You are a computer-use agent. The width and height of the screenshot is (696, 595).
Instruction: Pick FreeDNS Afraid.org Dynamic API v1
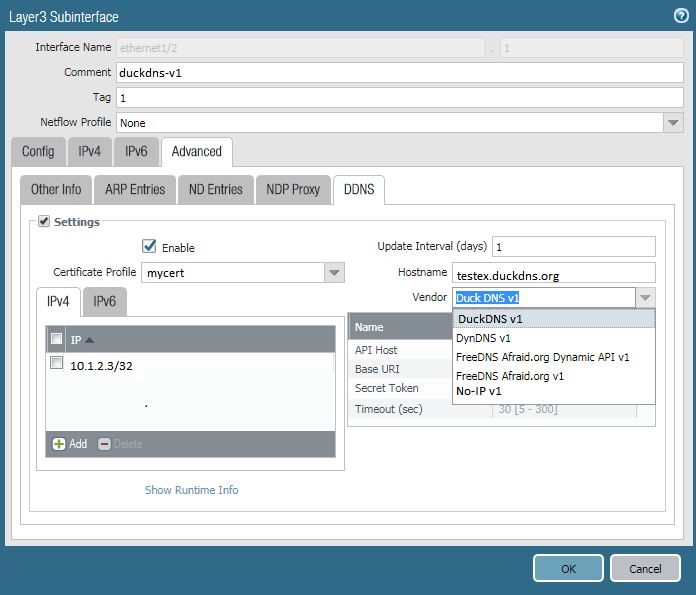coord(542,356)
